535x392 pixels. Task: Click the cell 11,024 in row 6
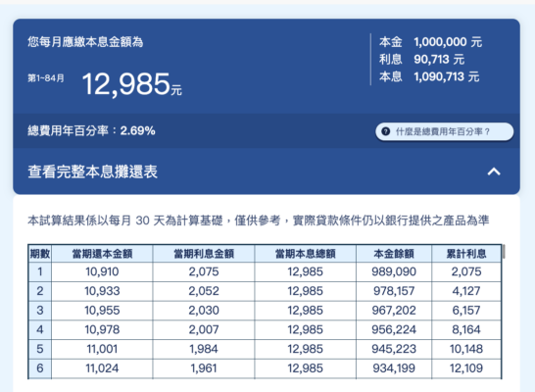pos(102,368)
